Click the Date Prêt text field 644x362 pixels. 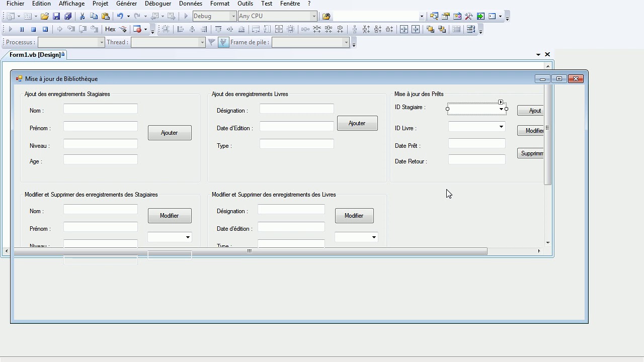[x=477, y=144]
